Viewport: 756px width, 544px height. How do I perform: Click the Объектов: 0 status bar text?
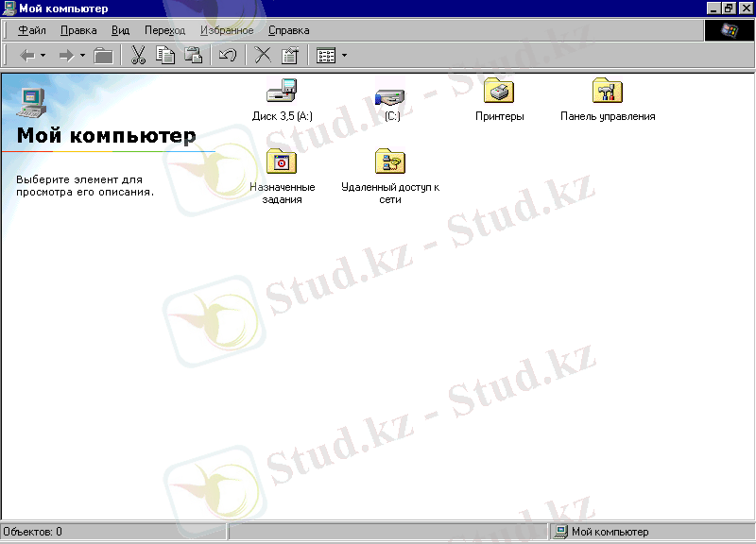pyautogui.click(x=33, y=532)
